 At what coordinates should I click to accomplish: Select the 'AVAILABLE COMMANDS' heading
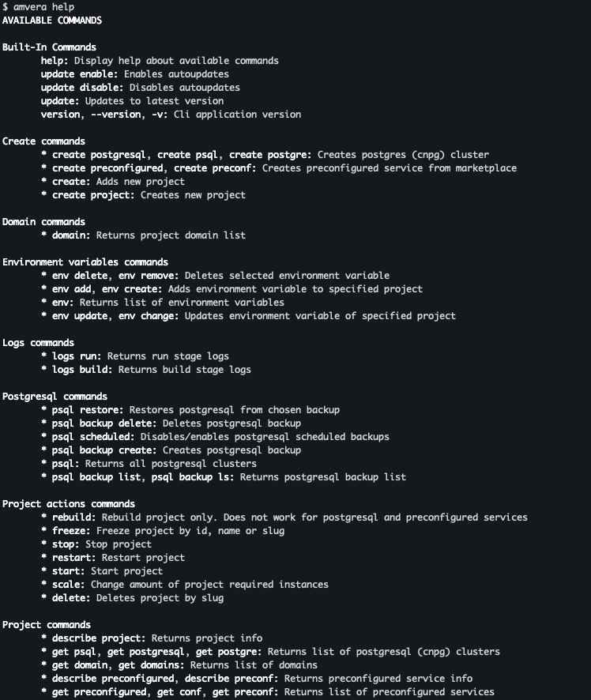click(x=52, y=20)
